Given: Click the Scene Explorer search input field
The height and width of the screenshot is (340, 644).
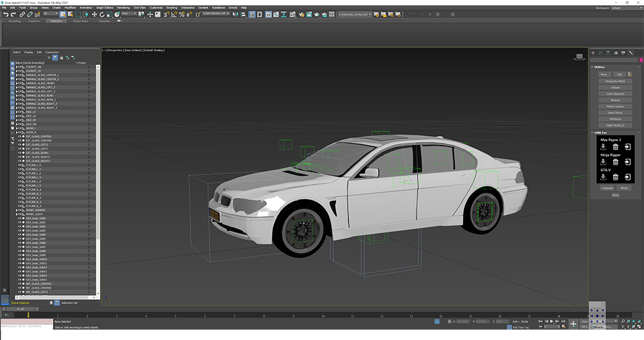Looking at the screenshot, I should pos(29,57).
